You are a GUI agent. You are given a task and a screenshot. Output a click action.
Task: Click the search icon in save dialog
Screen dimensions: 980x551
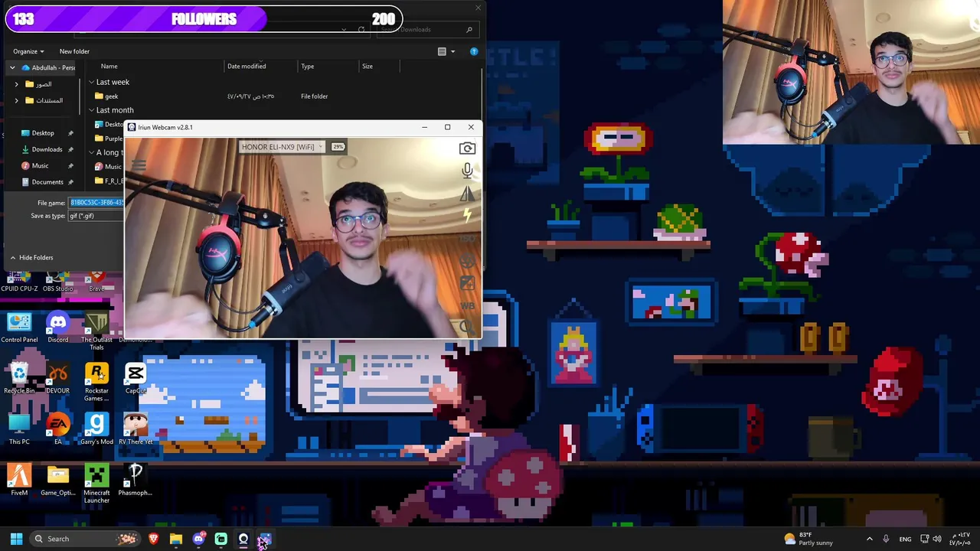click(469, 30)
